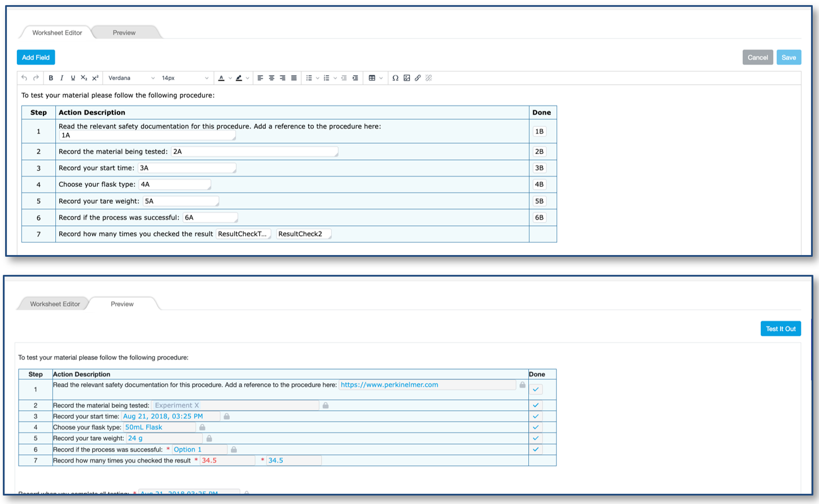
Task: Select Preview tab in the bottom panel
Action: click(x=122, y=304)
